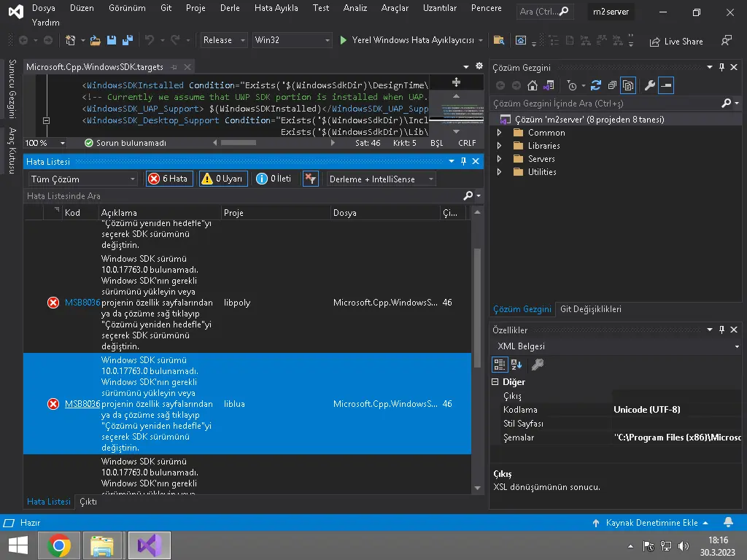Open properties via the wrench icon
The width and height of the screenshot is (747, 560).
(x=649, y=86)
